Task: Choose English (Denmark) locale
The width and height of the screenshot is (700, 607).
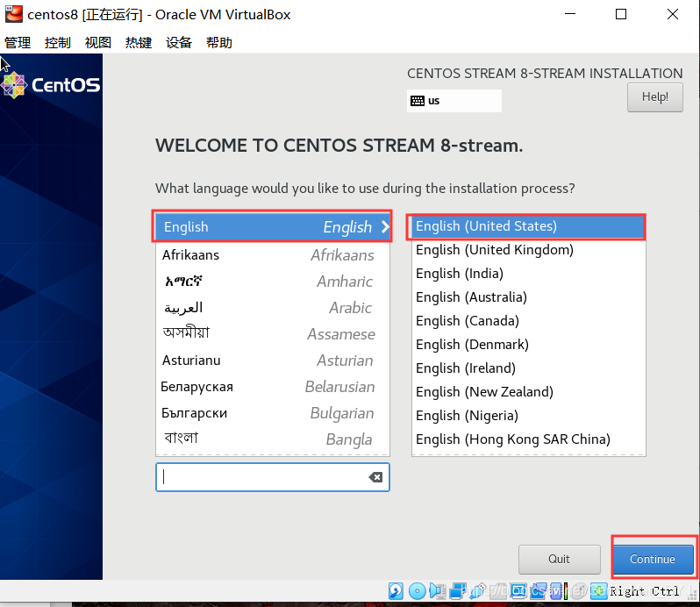Action: pos(529,345)
